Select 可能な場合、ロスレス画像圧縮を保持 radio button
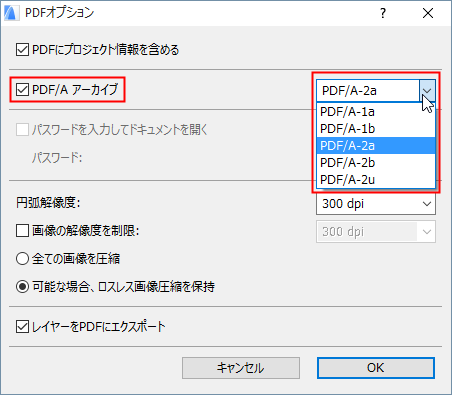This screenshot has width=452, height=395. click(x=22, y=286)
